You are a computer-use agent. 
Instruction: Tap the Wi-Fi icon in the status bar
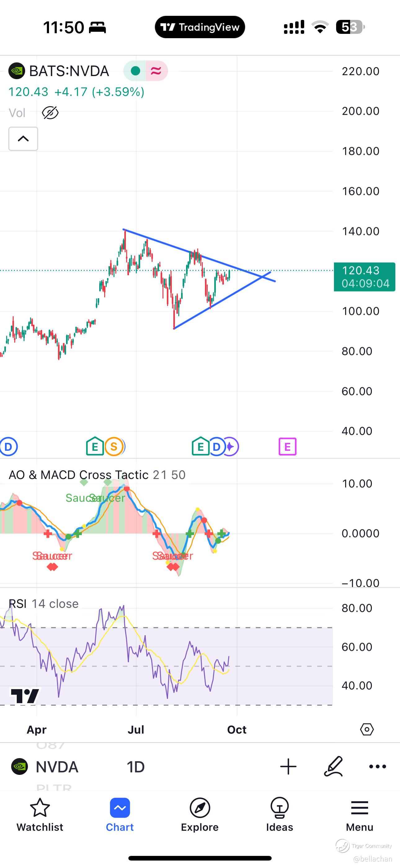[x=320, y=27]
